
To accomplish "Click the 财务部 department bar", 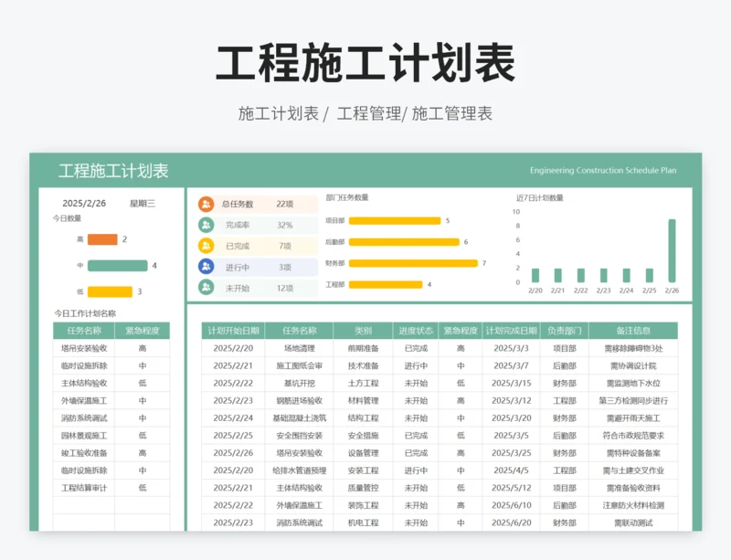I will click(414, 263).
